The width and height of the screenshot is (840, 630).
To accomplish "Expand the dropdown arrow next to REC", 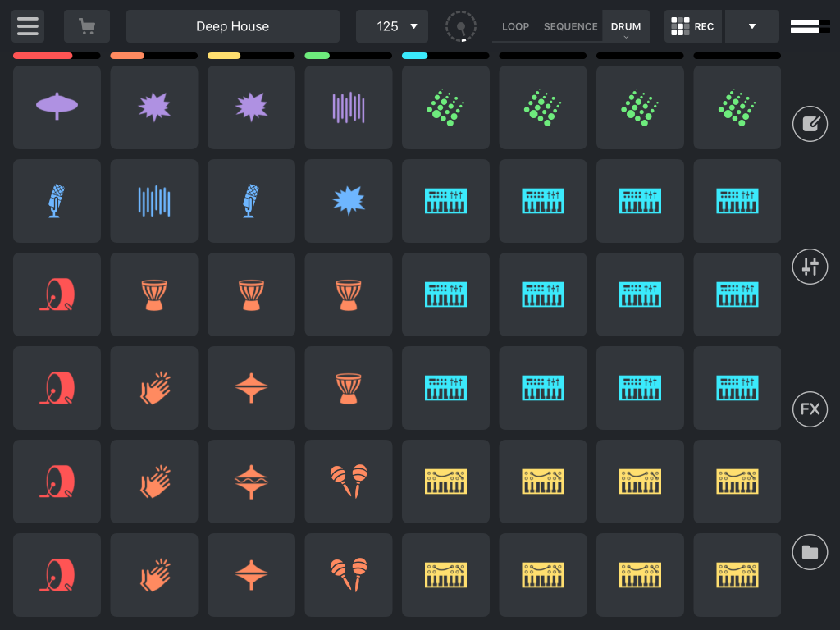I will 751,26.
